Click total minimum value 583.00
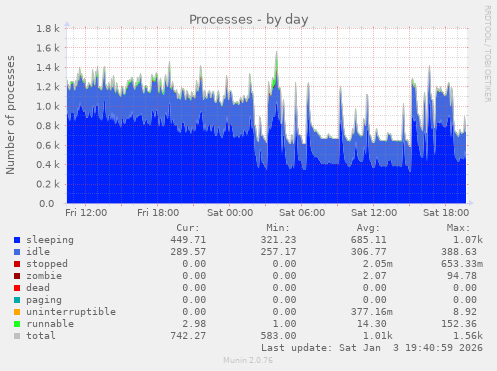 pos(278,336)
